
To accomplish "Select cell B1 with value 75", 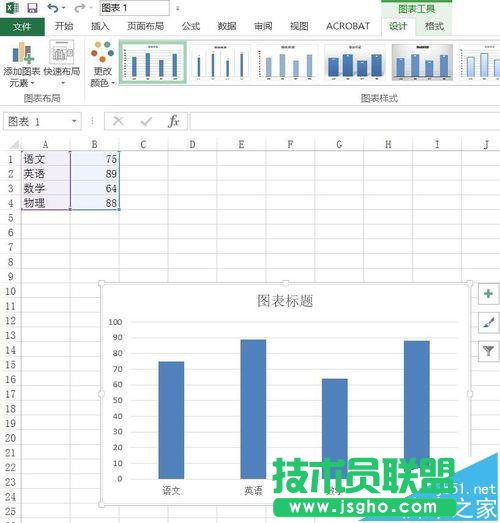I will pos(95,159).
